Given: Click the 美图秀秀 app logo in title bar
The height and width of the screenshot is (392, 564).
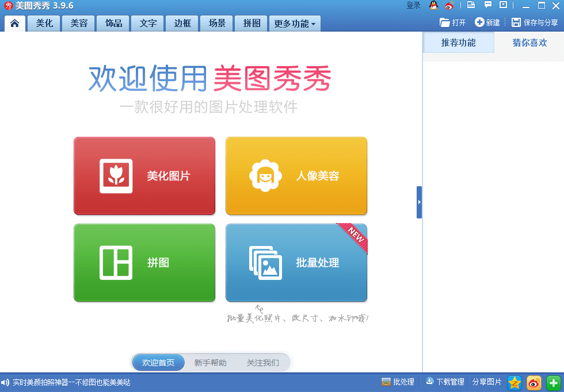Looking at the screenshot, I should point(8,6).
